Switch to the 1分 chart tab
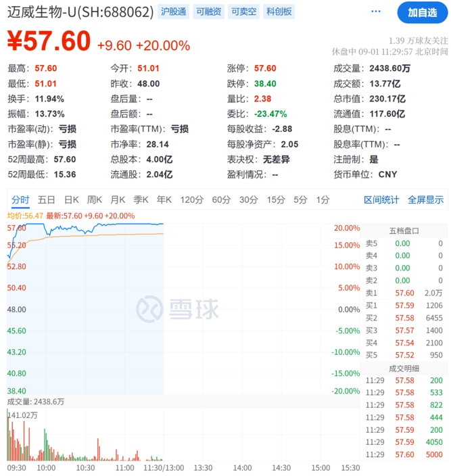This screenshot has height=476, width=451. (323, 199)
